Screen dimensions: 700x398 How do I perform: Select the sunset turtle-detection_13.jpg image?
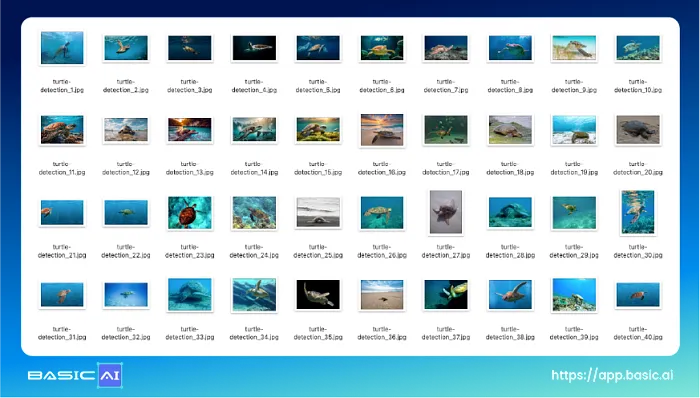190,129
